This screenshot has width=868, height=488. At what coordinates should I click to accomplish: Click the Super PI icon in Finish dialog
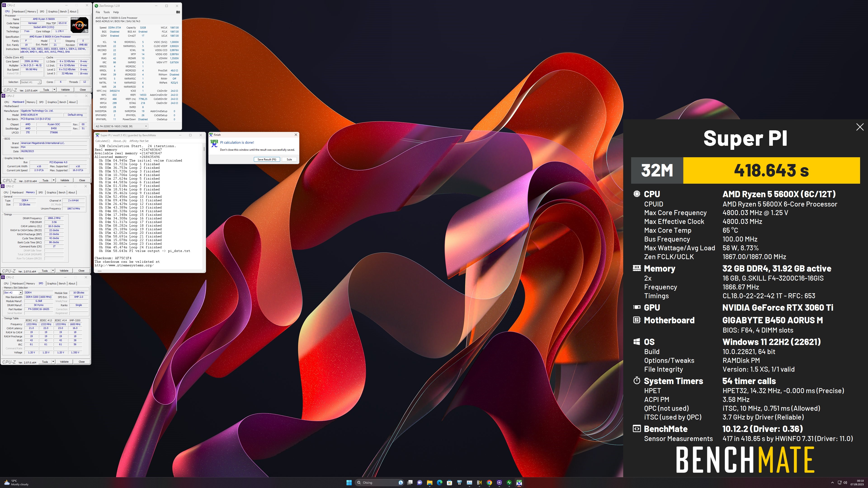(x=214, y=144)
